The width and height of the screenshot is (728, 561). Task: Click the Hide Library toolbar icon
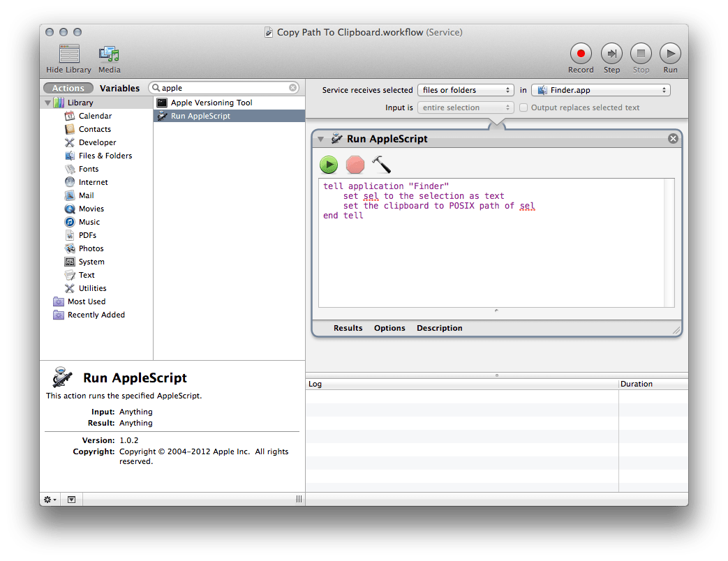tap(68, 54)
